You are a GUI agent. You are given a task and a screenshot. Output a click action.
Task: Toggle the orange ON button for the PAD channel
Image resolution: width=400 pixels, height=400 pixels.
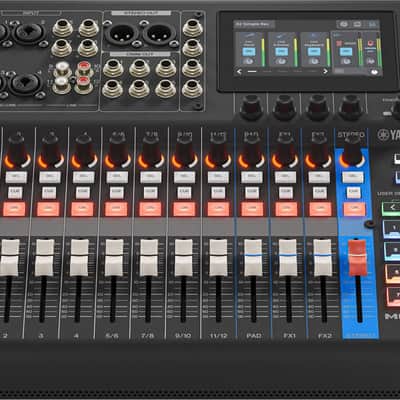[252, 209]
